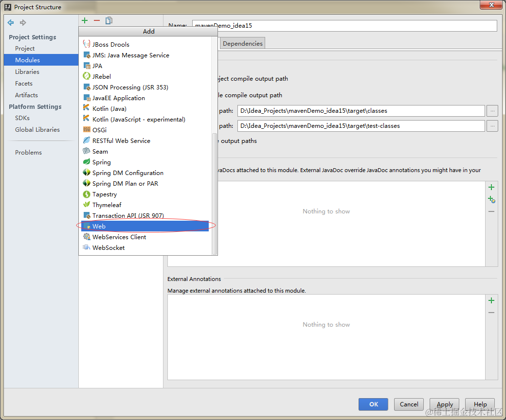Go forward using the right arrow
The height and width of the screenshot is (420, 506).
22,22
